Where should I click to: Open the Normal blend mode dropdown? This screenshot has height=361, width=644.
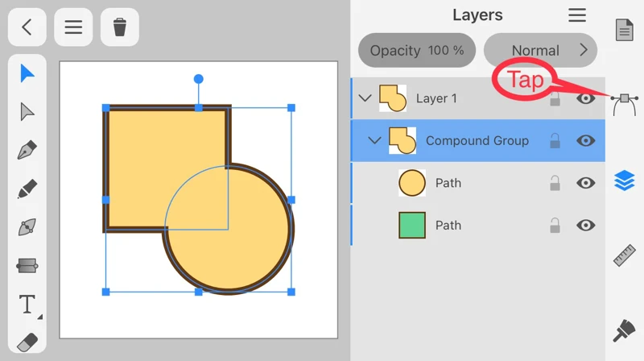(x=540, y=50)
